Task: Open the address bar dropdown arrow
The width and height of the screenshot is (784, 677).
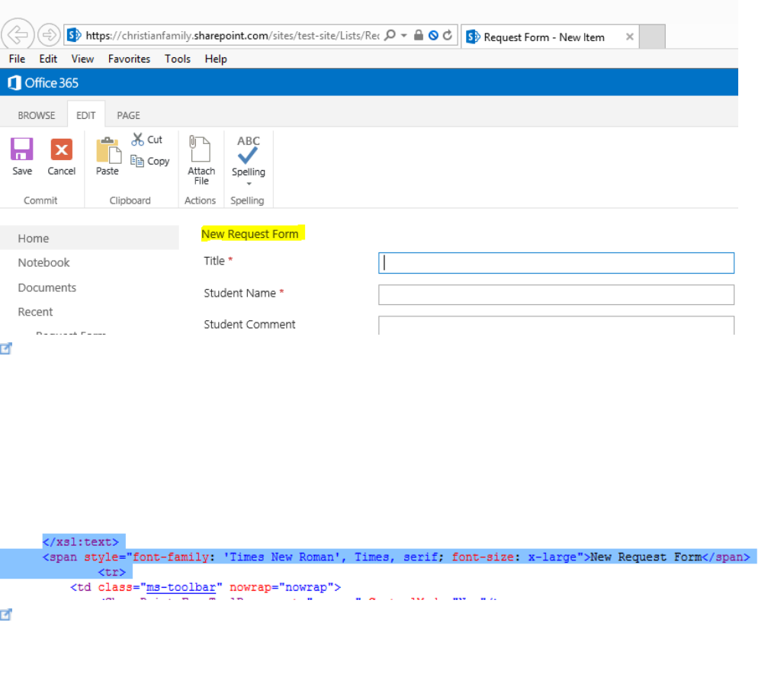Action: pyautogui.click(x=404, y=36)
